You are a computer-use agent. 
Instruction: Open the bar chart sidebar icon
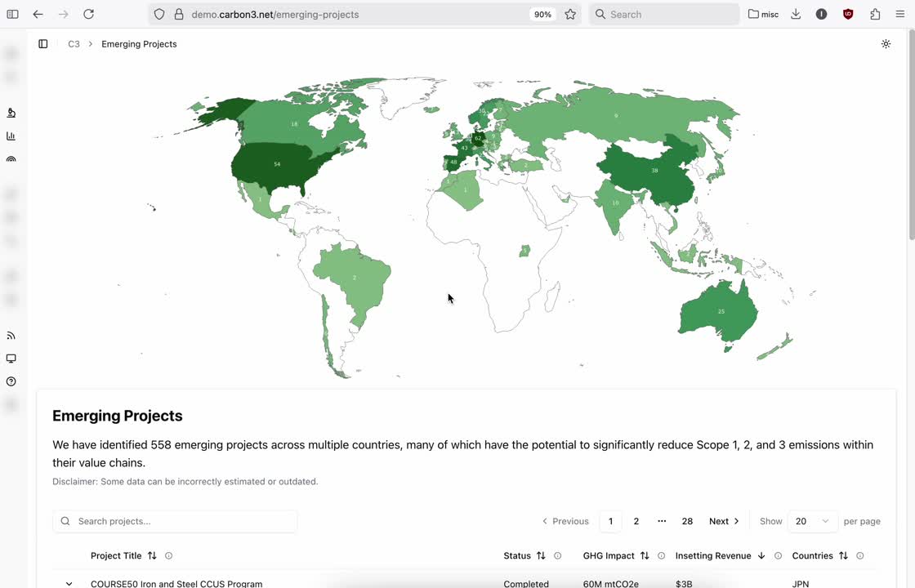[11, 136]
